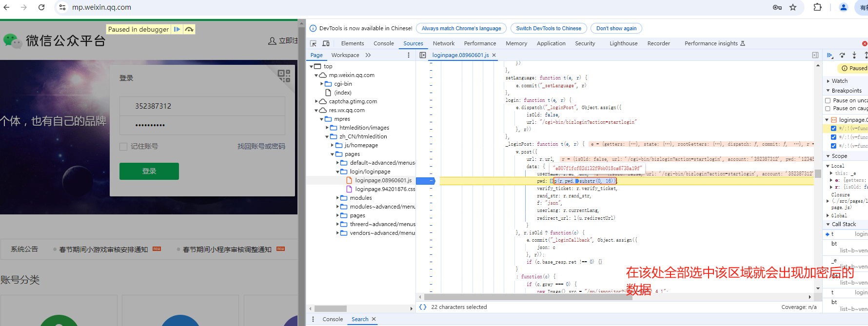Click the address bar URL mp.weixin.qq.com
Screen dimensions: 868x326
(101, 7)
